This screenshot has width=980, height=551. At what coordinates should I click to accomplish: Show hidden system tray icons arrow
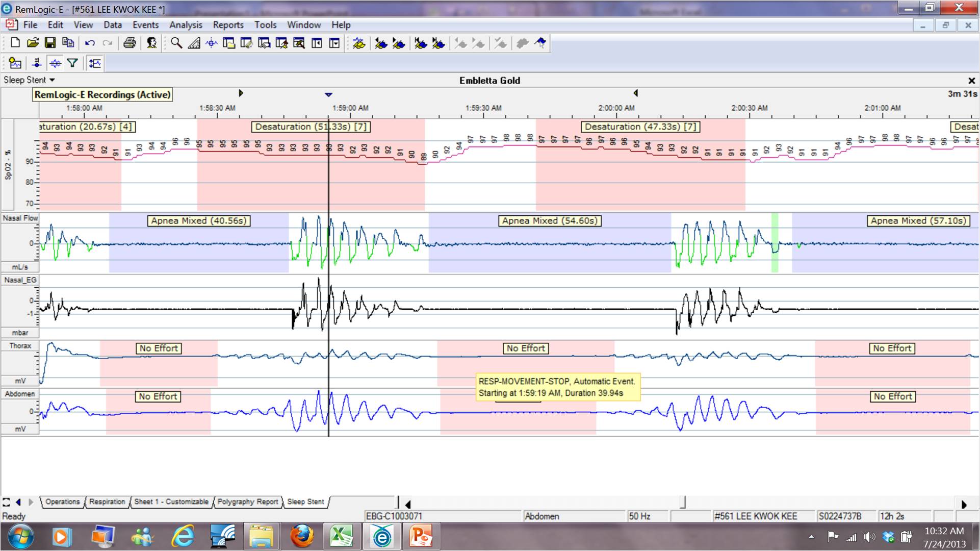click(811, 537)
